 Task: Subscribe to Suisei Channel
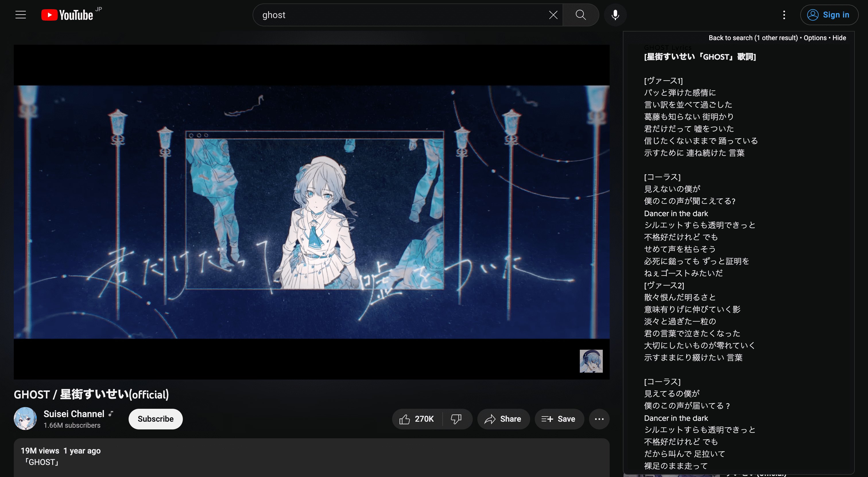pyautogui.click(x=155, y=419)
